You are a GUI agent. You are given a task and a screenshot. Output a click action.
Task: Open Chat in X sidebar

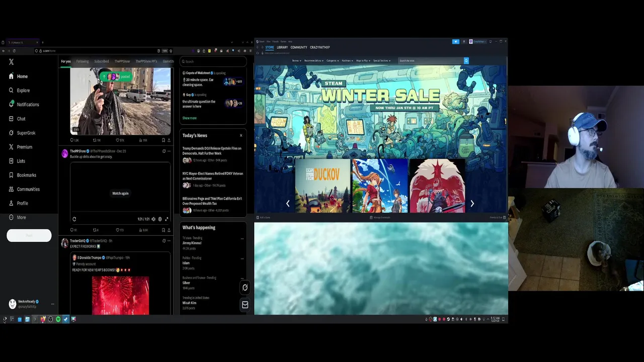click(x=17, y=119)
